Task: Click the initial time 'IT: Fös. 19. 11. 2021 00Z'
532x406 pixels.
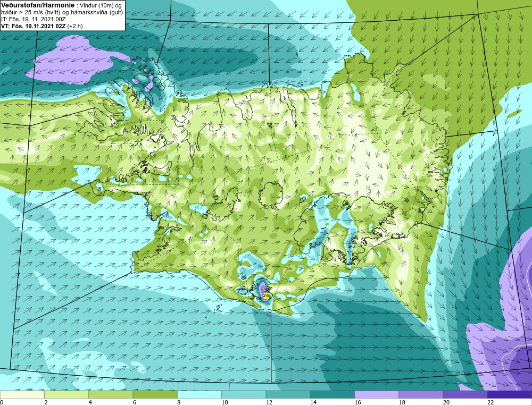Action: click(33, 19)
